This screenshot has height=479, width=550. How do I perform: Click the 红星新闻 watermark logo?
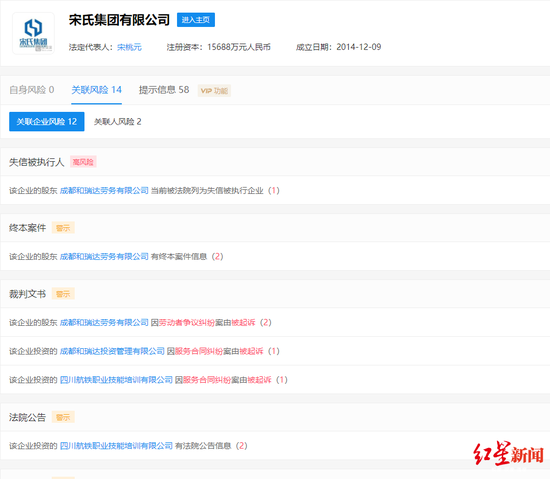(508, 454)
